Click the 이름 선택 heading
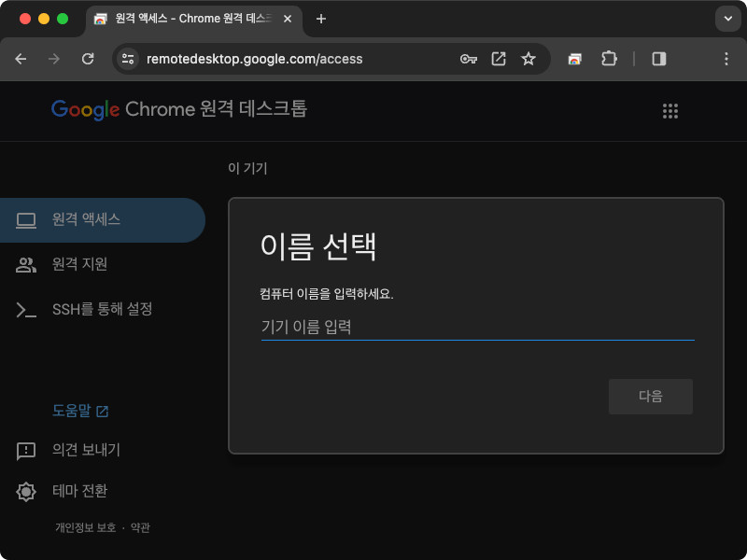The image size is (747, 560). tap(318, 246)
